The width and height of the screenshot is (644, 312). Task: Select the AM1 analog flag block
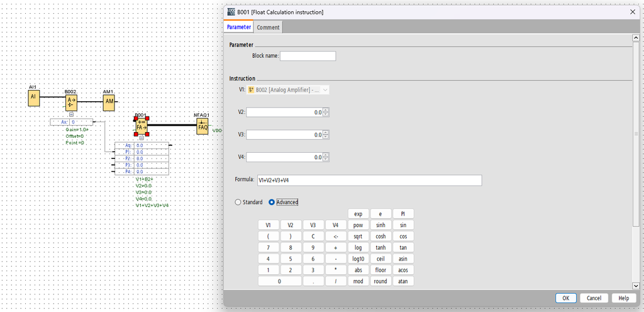109,102
